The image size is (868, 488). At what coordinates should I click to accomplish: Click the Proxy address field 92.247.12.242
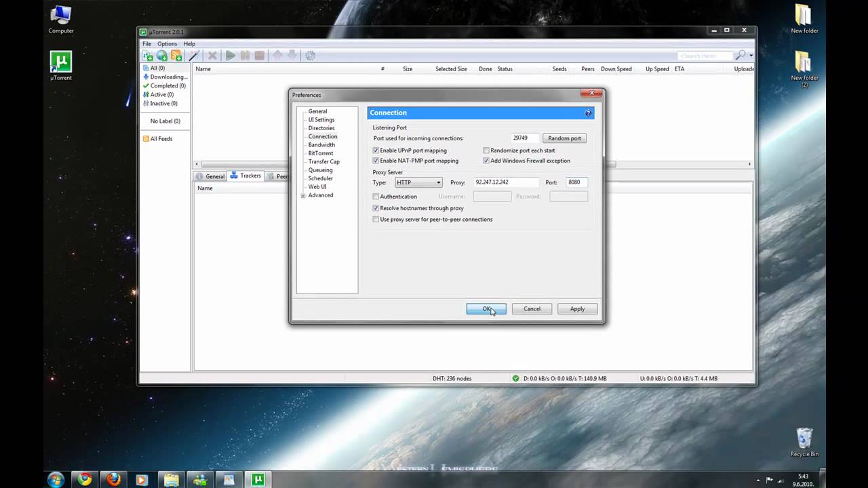505,182
